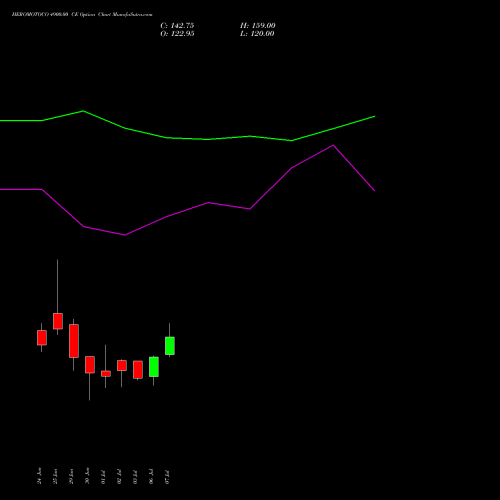Click the 02 Jul date axis label

[119, 477]
